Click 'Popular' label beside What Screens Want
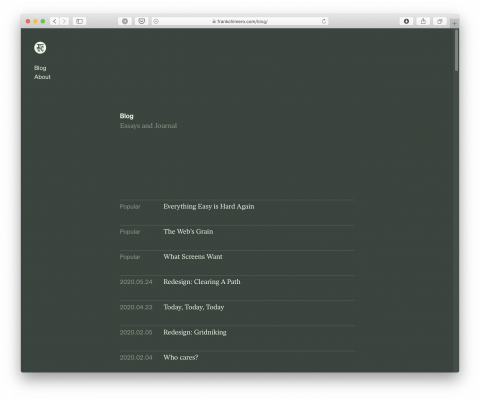Image resolution: width=480 pixels, height=400 pixels. point(130,257)
